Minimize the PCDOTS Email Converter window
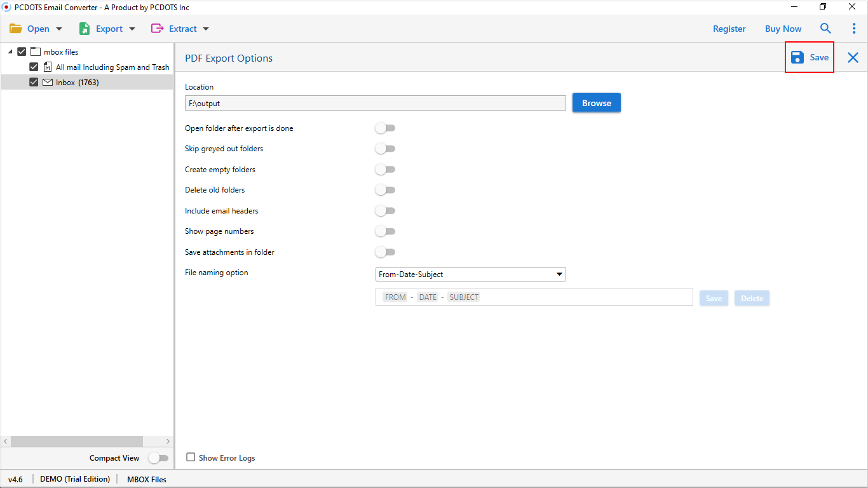 point(794,7)
